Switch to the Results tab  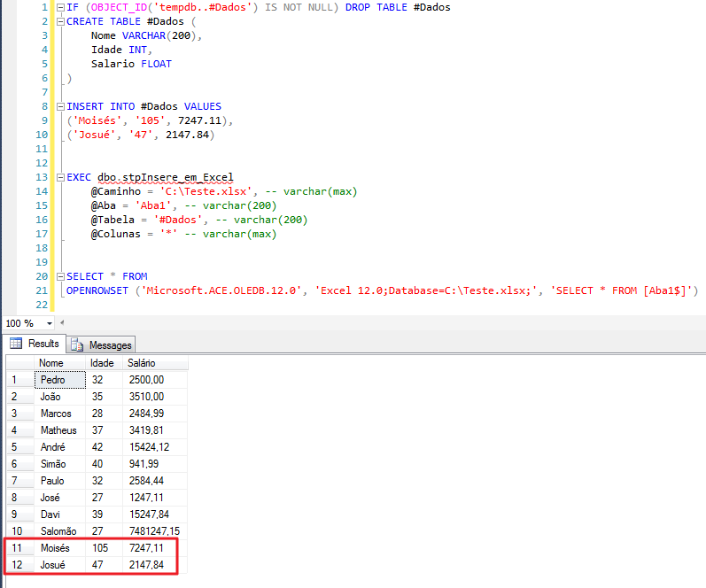pos(35,344)
